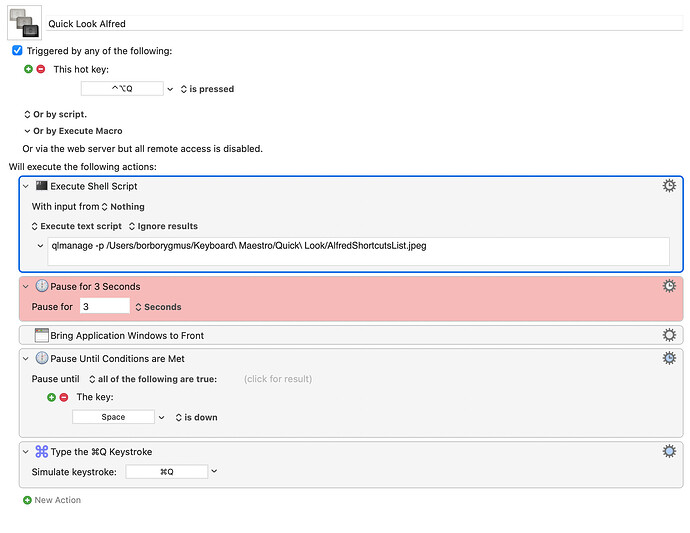This screenshot has width=690, height=533.
Task: Add a new trigger with green plus
Action: click(x=29, y=69)
